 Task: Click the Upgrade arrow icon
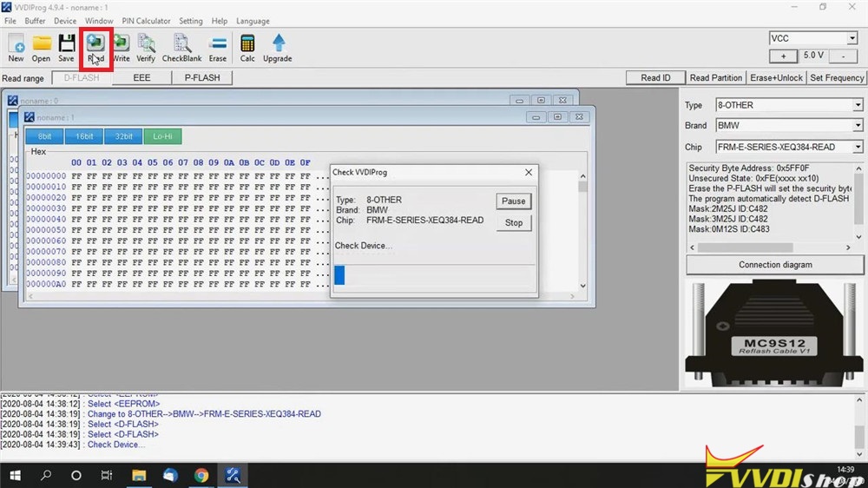pyautogui.click(x=278, y=48)
